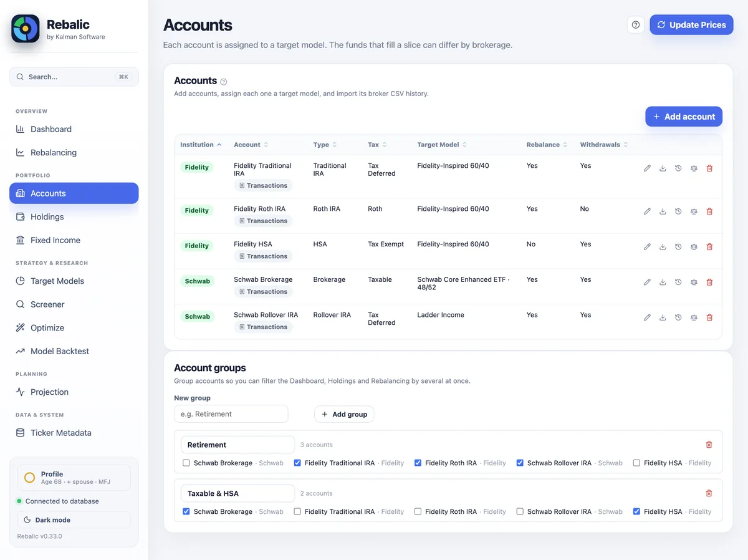Open the Screener page

[x=74, y=304]
